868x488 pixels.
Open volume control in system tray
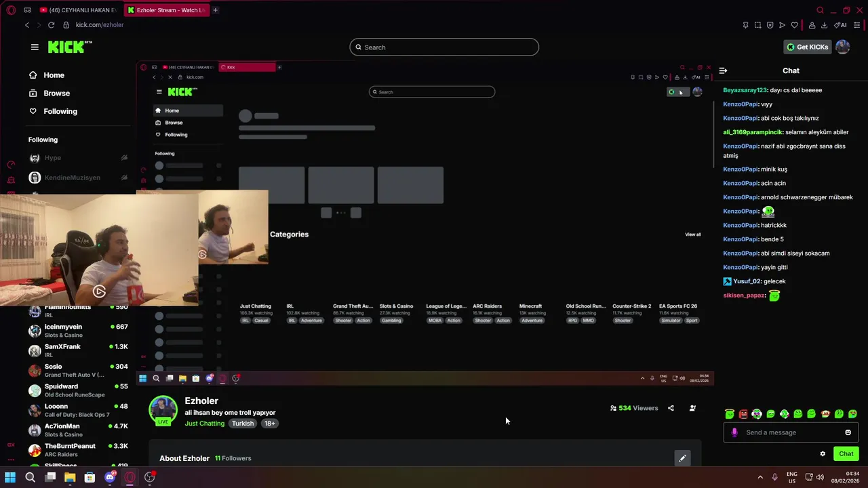point(820,477)
